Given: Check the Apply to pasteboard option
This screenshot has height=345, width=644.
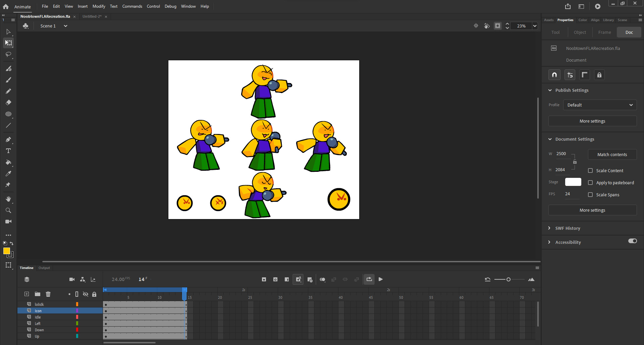Looking at the screenshot, I should [590, 183].
